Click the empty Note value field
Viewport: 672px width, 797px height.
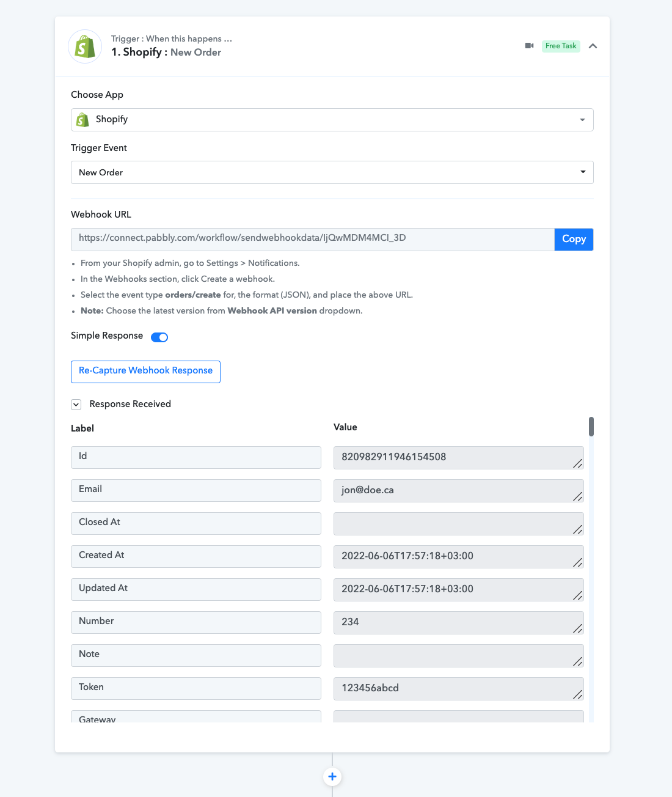[459, 656]
